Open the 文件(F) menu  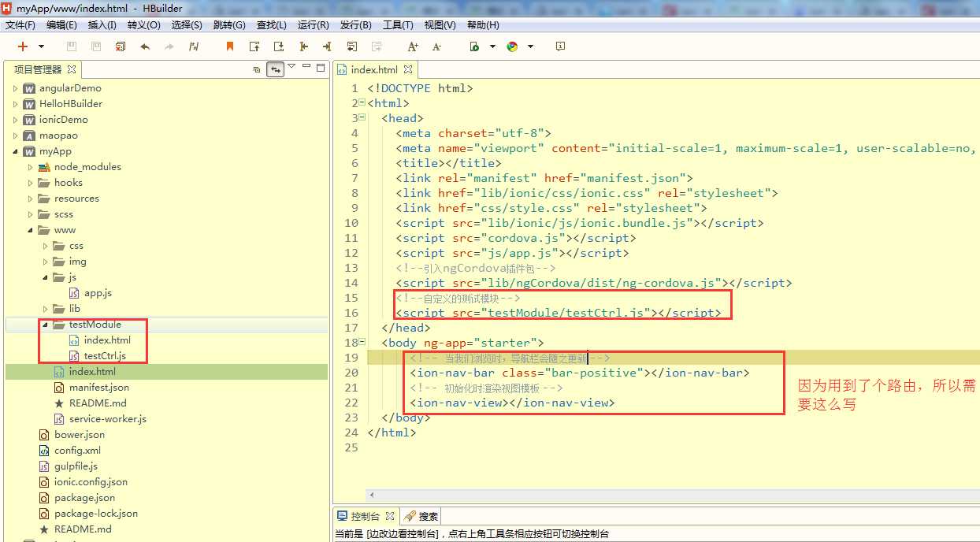(x=20, y=25)
